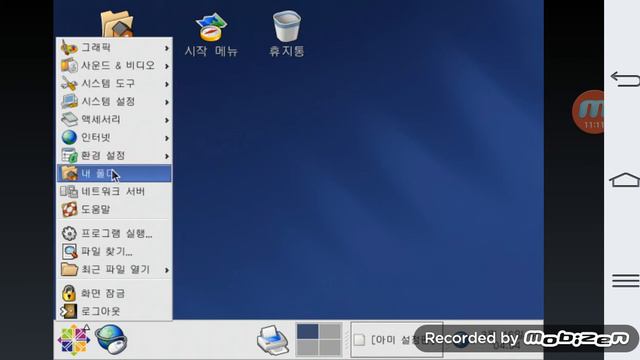Image resolution: width=640 pixels, height=360 pixels.
Task: Select 로그아웃 menu entry
Action: pyautogui.click(x=114, y=311)
